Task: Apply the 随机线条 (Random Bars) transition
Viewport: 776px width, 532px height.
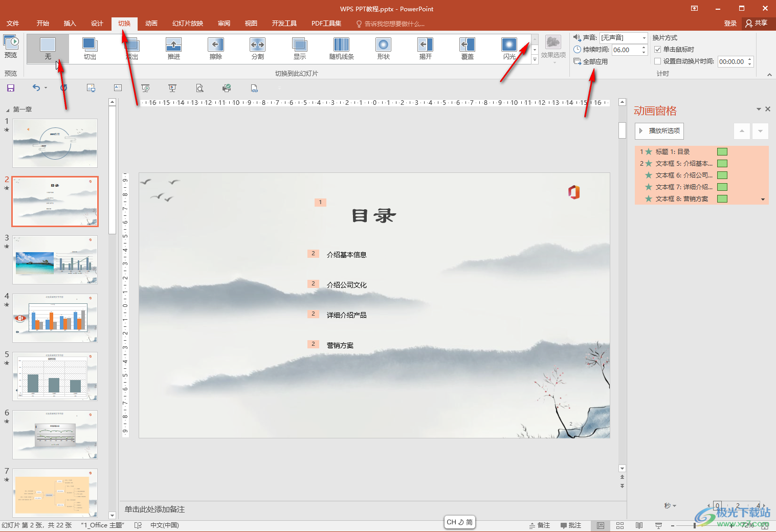Action: tap(342, 49)
